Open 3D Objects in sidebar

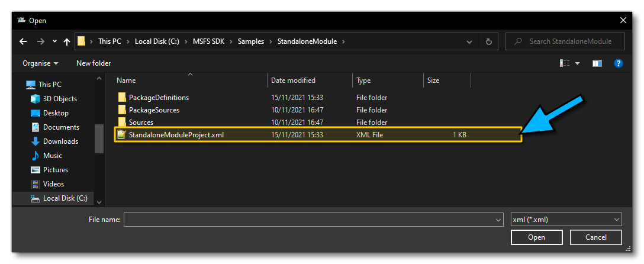60,98
